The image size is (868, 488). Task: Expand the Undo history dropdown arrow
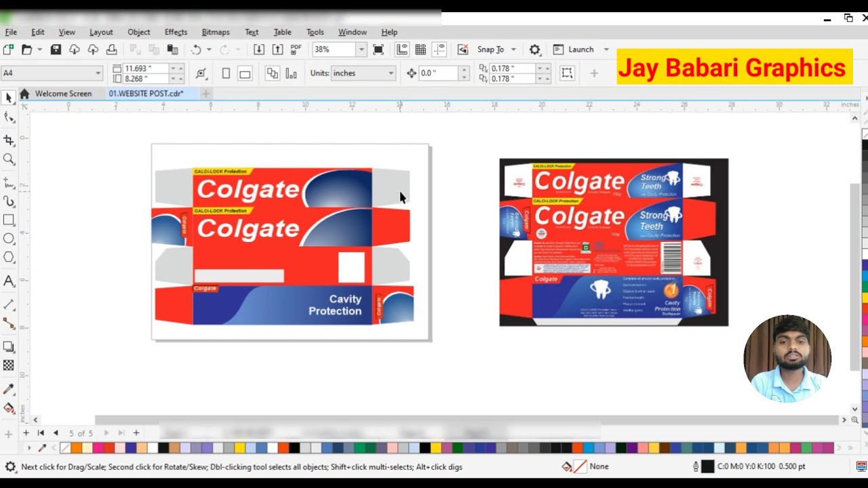pos(209,49)
